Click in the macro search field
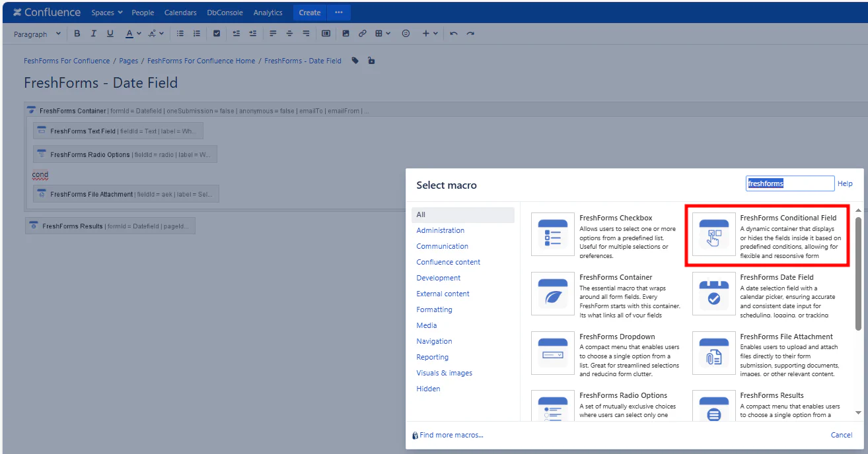The image size is (868, 454). click(789, 183)
